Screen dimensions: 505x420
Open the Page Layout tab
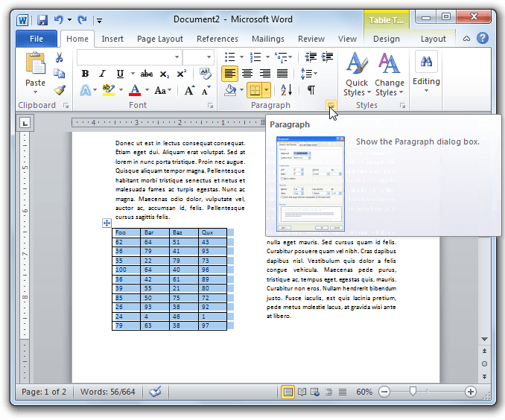tap(159, 39)
